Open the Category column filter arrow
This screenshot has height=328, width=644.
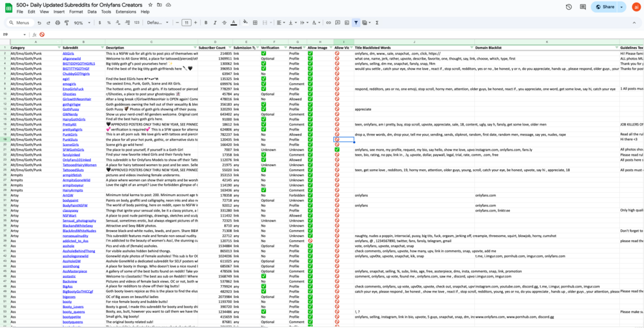pyautogui.click(x=59, y=47)
